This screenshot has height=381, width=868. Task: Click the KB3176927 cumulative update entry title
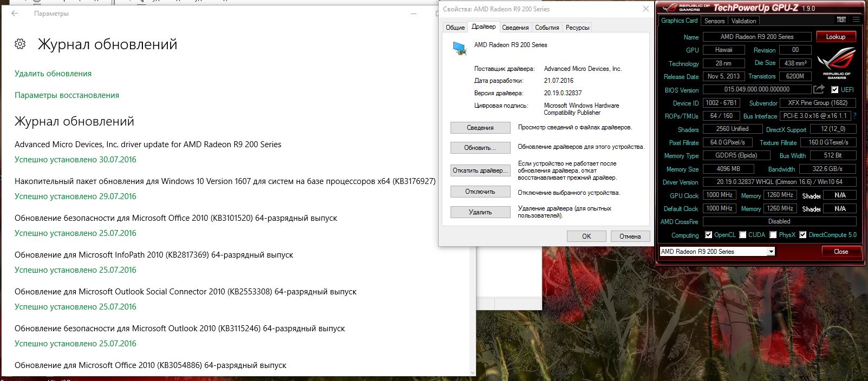pyautogui.click(x=225, y=181)
